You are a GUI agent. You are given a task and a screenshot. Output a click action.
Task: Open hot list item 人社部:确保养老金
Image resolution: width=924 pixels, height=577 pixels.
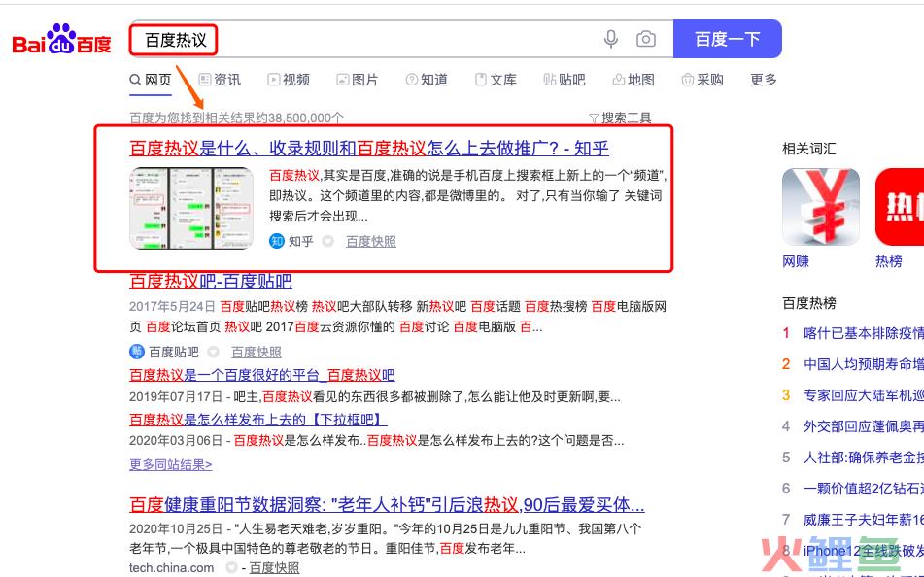tap(864, 458)
